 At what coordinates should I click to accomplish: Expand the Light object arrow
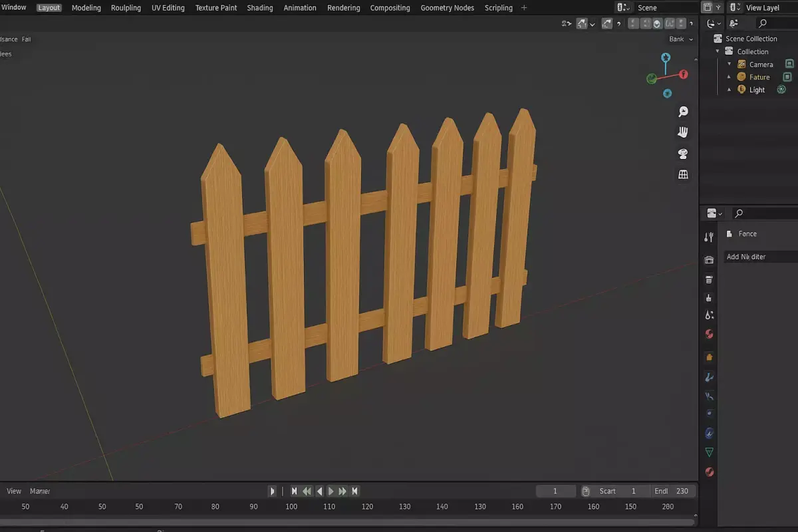point(729,90)
